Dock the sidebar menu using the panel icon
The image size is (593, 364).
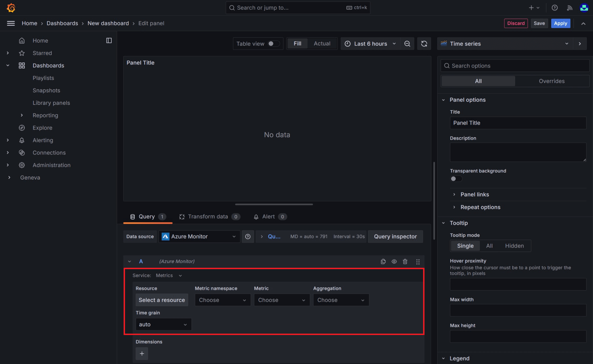(109, 41)
